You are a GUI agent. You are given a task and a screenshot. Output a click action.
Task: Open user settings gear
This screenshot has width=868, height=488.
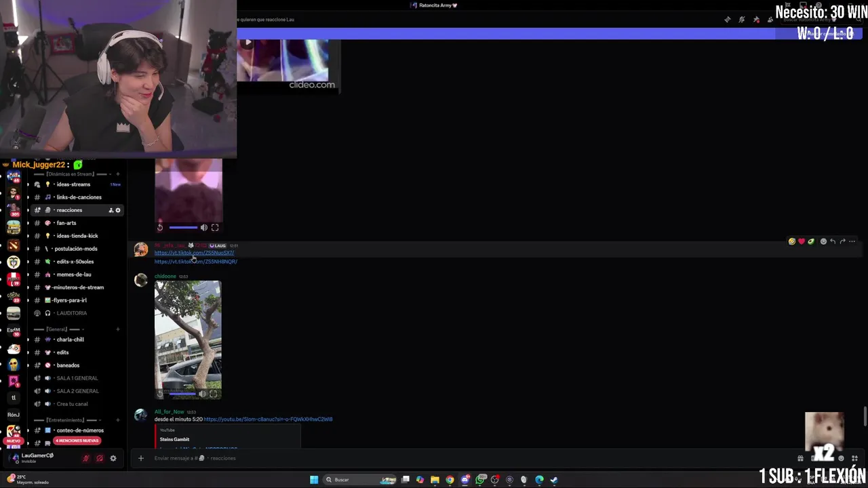tap(113, 459)
